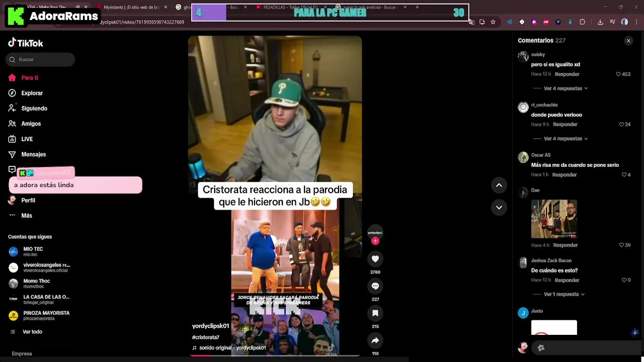644x362 pixels.
Task: Like rt_cochachin's comment with 24 likes
Action: point(621,125)
